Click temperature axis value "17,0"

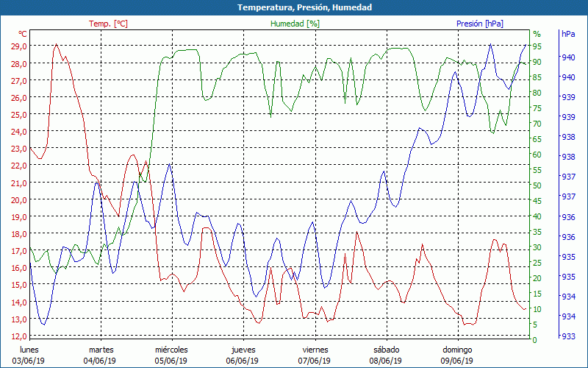tap(18, 251)
